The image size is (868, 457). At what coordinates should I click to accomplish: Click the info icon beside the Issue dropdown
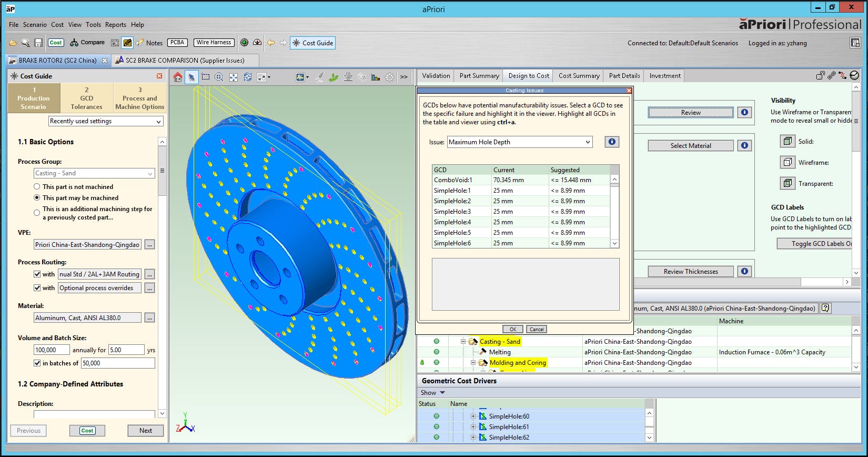click(612, 142)
